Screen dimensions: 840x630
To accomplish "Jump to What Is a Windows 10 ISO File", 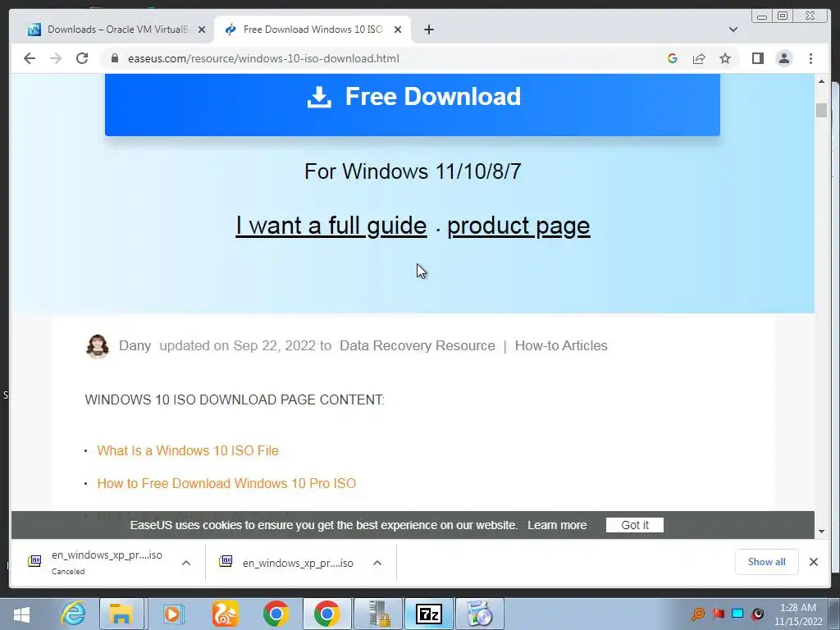I will click(188, 450).
